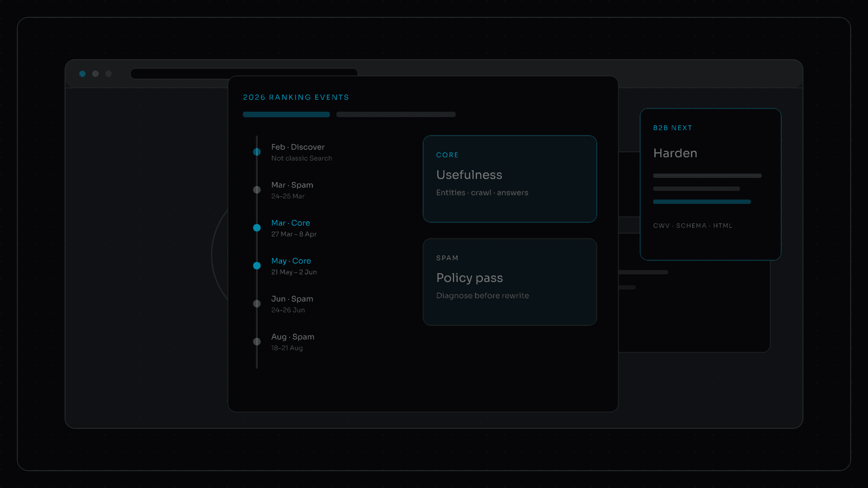Click the 'Aug · Spam' event label
Screen dimensions: 868x488
292,337
